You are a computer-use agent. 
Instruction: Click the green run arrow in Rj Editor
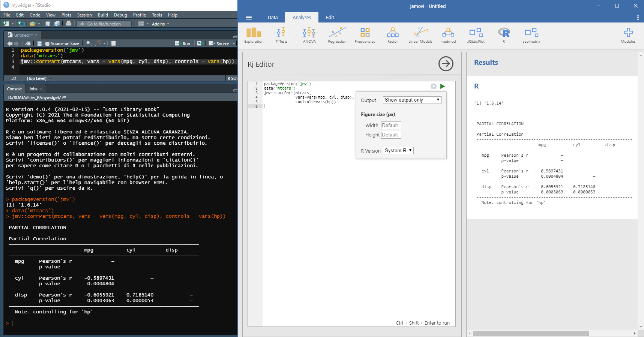[x=443, y=86]
